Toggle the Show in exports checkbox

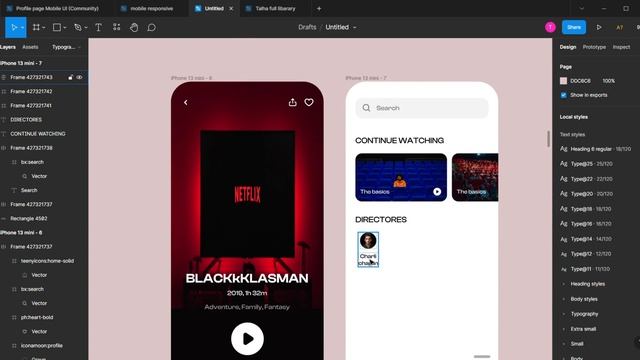[564, 95]
